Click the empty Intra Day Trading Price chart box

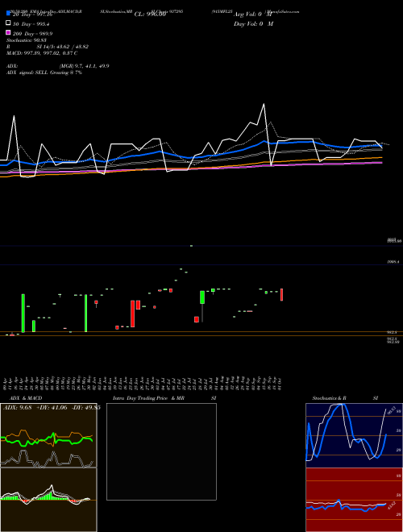point(161,451)
